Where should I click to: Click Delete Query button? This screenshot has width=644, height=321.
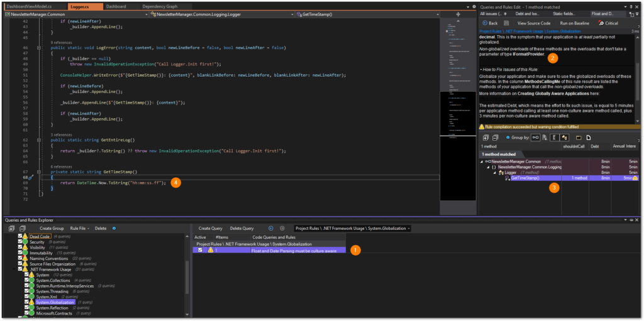tap(242, 228)
